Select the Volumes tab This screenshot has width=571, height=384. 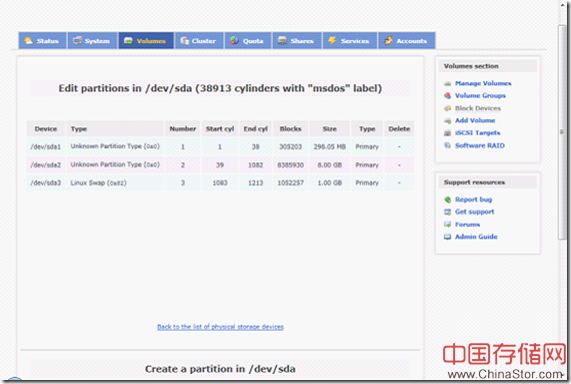[x=146, y=40]
